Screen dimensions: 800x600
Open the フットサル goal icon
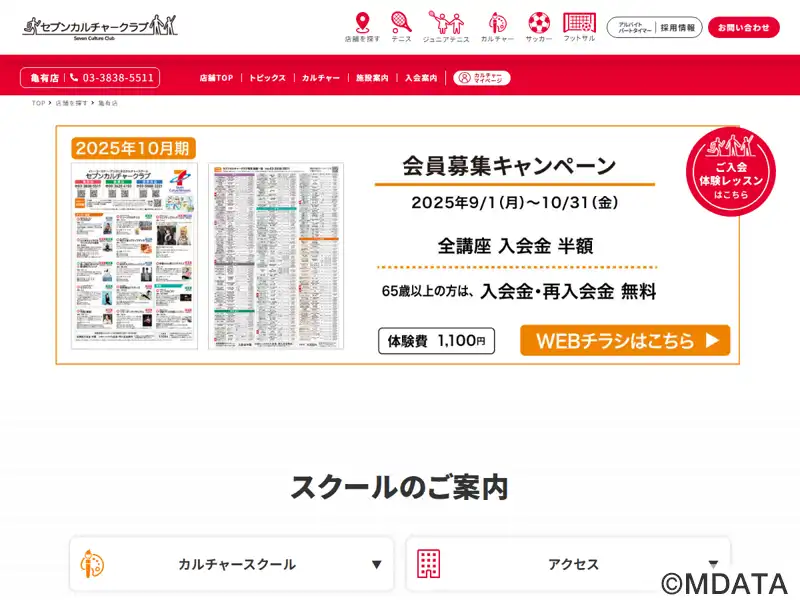pyautogui.click(x=579, y=27)
